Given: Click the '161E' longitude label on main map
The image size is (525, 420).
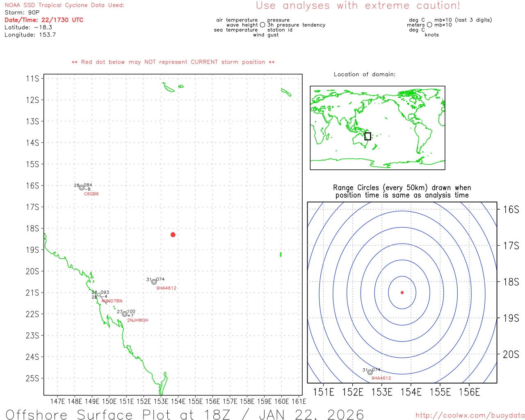Looking at the screenshot, I should pos(299,401).
